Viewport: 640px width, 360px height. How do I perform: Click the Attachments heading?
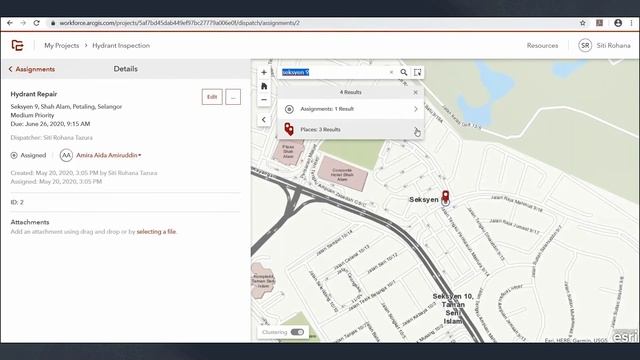30,222
